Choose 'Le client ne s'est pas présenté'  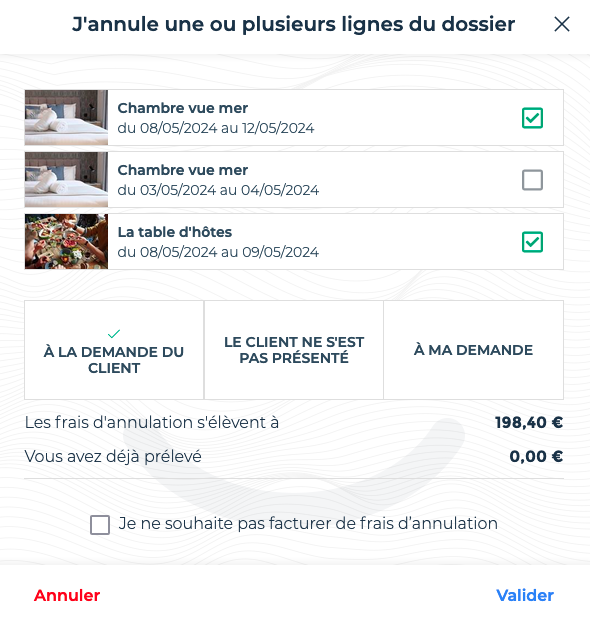pyautogui.click(x=294, y=350)
